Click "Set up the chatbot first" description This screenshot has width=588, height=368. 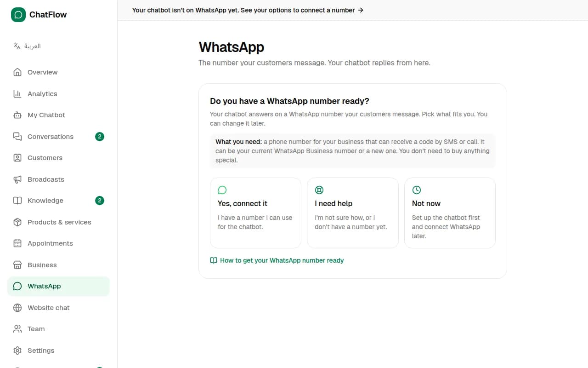pos(446,227)
